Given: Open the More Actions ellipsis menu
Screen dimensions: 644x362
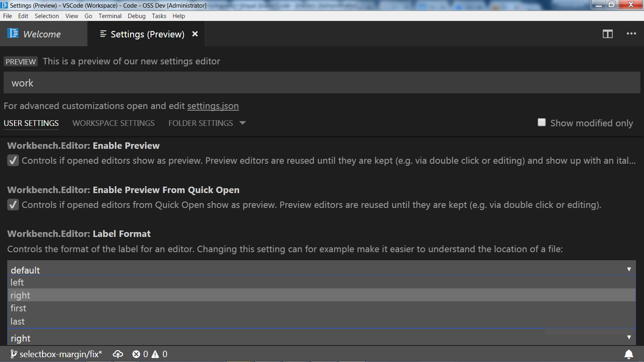Looking at the screenshot, I should pos(631,34).
